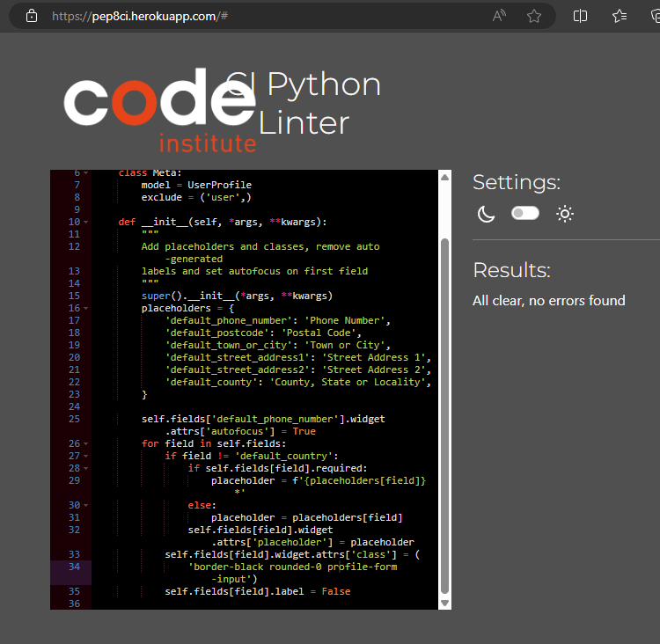Image resolution: width=660 pixels, height=644 pixels.
Task: Collapse the fold arrow on line 16
Action: (x=86, y=308)
